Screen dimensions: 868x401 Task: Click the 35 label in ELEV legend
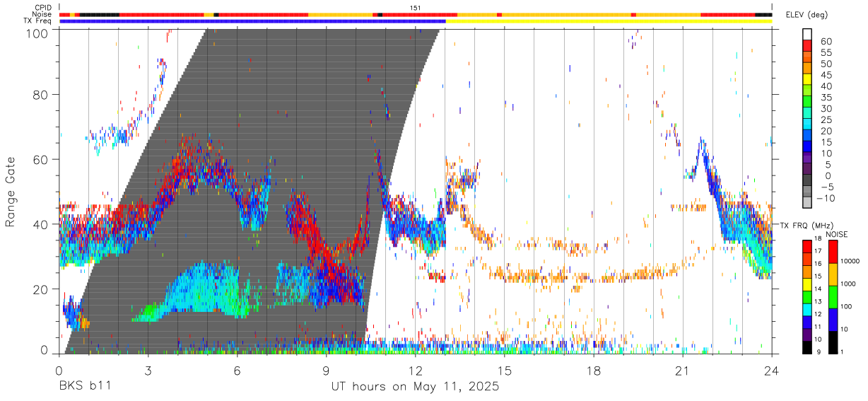pos(828,98)
